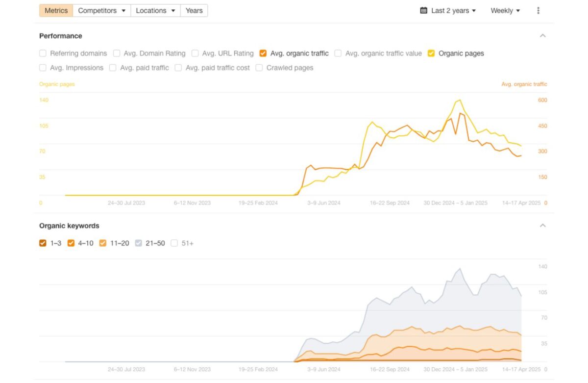This screenshot has height=383, width=588.
Task: Uncheck Avg. organic traffic metric
Action: pyautogui.click(x=263, y=53)
